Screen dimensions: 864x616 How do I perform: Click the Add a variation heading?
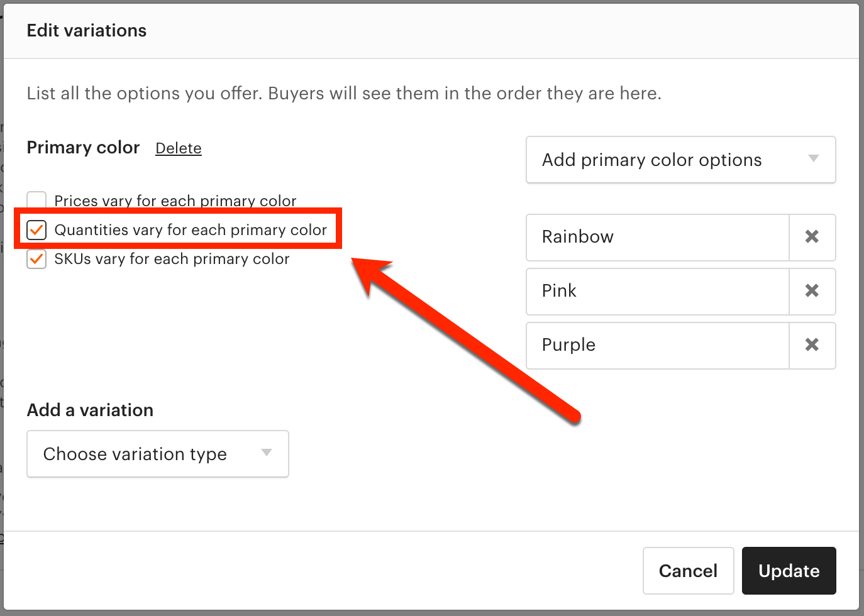tap(90, 410)
